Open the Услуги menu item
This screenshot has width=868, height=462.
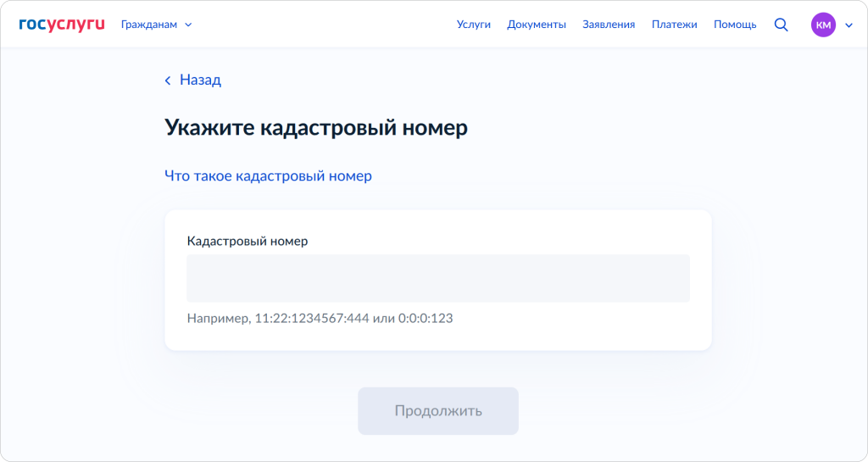[x=473, y=25]
